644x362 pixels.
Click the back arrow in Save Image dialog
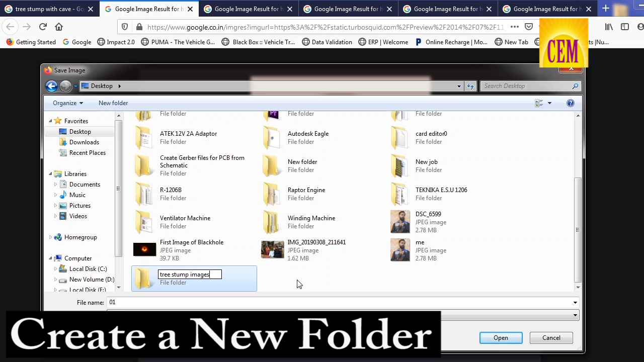pyautogui.click(x=51, y=86)
